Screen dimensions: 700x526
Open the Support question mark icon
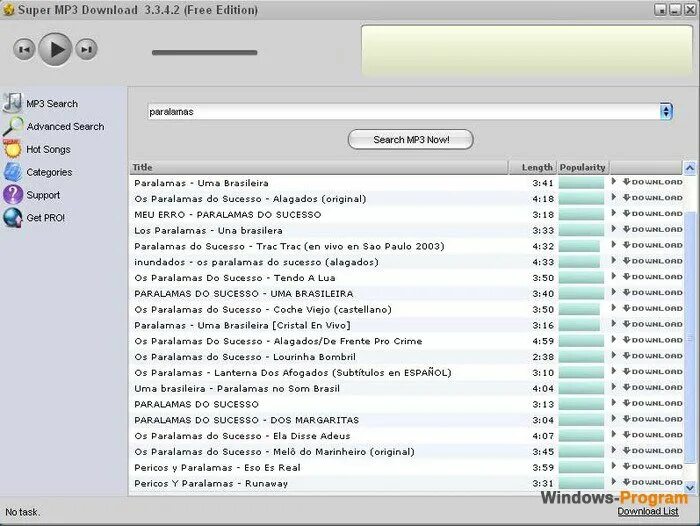coord(12,195)
